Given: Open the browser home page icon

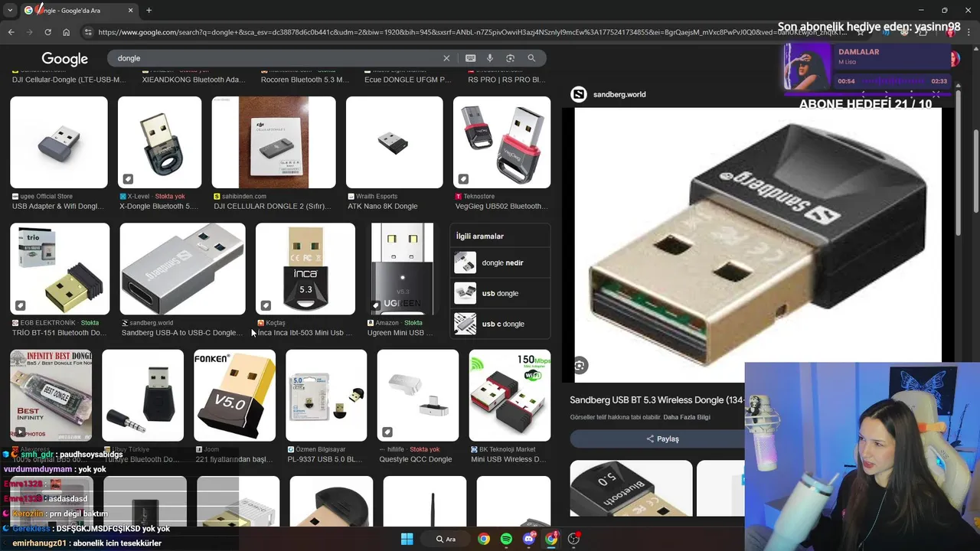Looking at the screenshot, I should 67,32.
